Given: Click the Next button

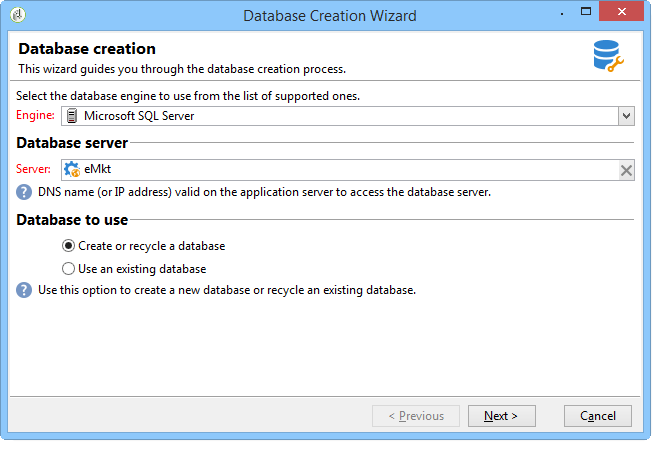Looking at the screenshot, I should click(501, 416).
